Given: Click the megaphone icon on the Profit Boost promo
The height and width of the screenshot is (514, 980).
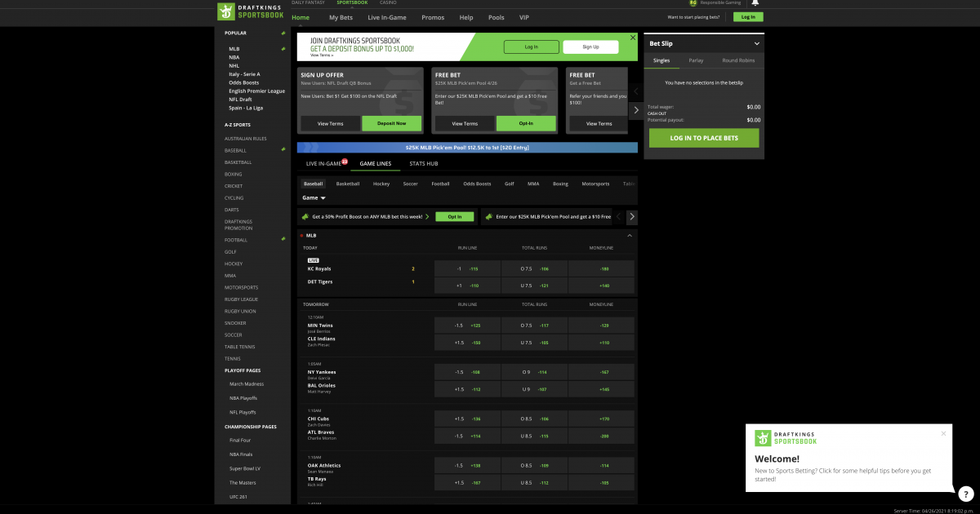Looking at the screenshot, I should pyautogui.click(x=306, y=216).
